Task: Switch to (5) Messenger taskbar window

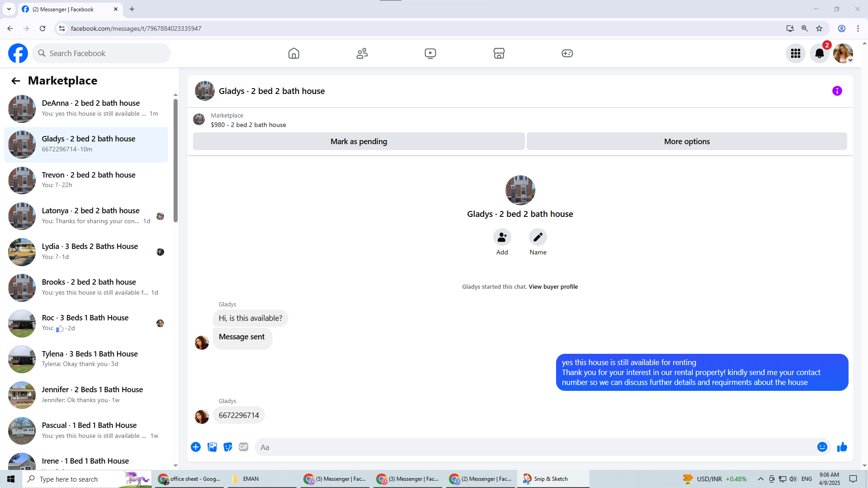Action: tap(335, 479)
